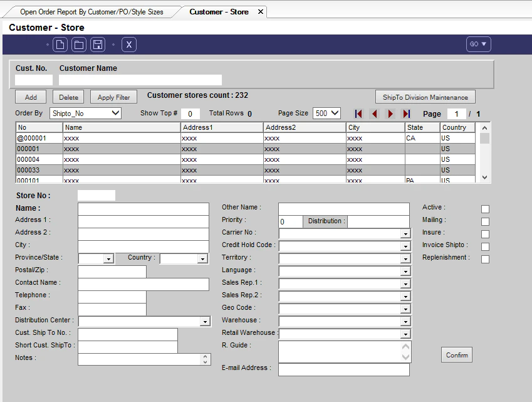
Task: Click the Cust. No. input field
Action: pyautogui.click(x=33, y=80)
